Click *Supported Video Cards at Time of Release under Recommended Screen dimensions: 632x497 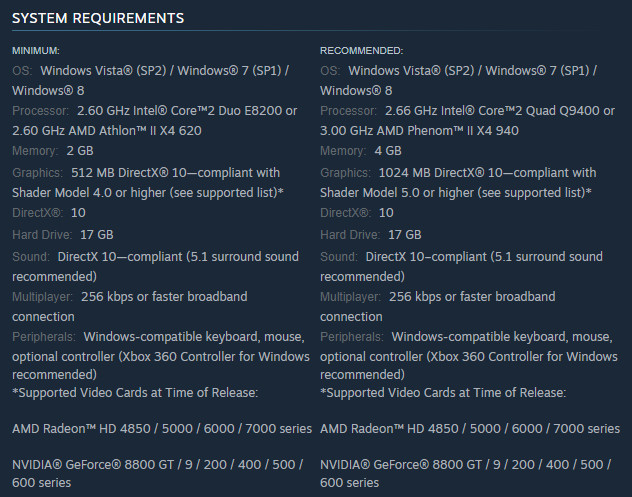coord(443,393)
